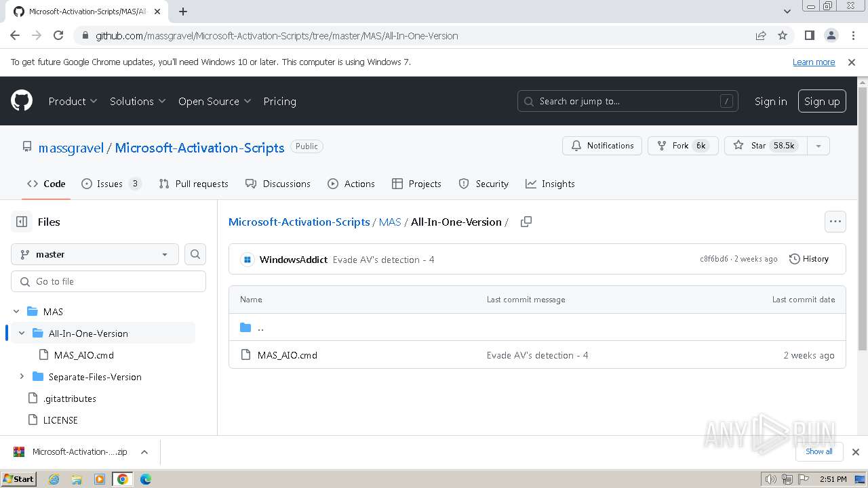The height and width of the screenshot is (488, 868).
Task: Focus the Go to file field
Action: click(x=108, y=281)
